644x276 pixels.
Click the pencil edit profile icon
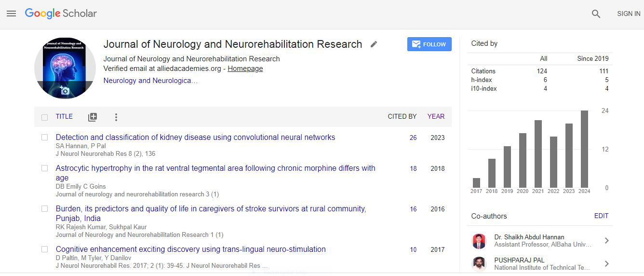[x=374, y=44]
